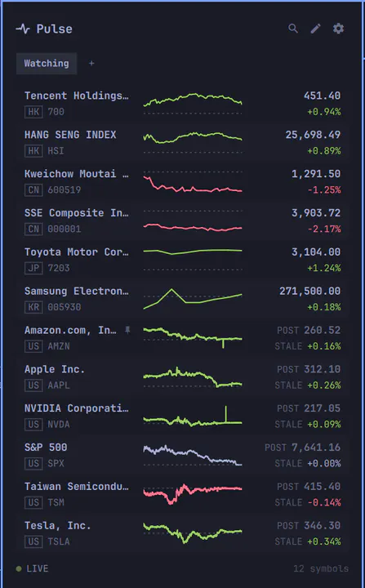Click the NVIDIA sparkline with spike

193,416
